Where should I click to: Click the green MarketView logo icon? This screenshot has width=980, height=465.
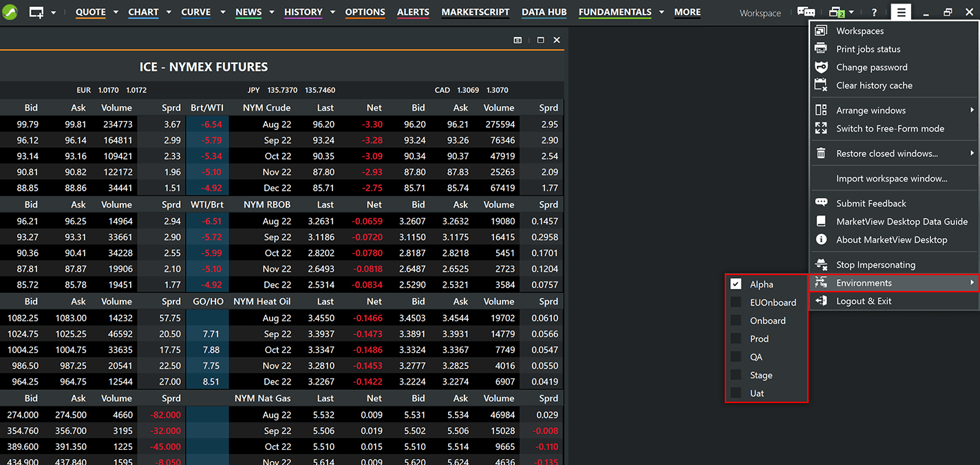(x=10, y=12)
